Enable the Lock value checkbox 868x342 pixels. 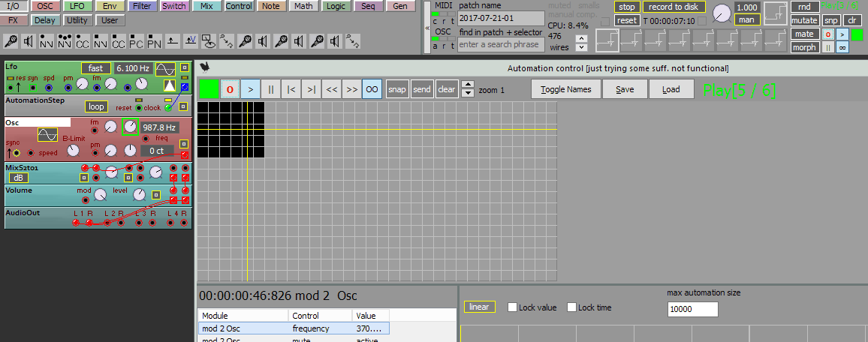513,307
